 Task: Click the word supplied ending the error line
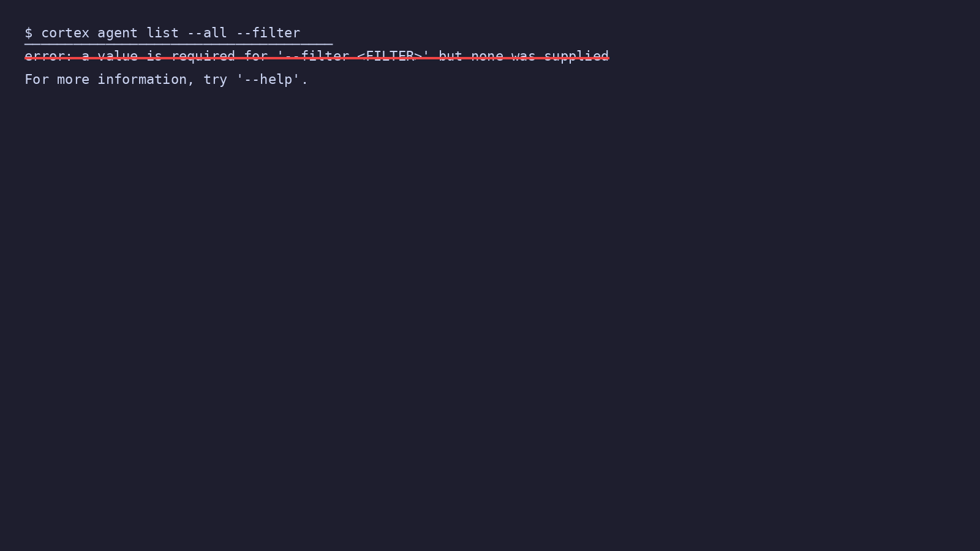point(576,56)
